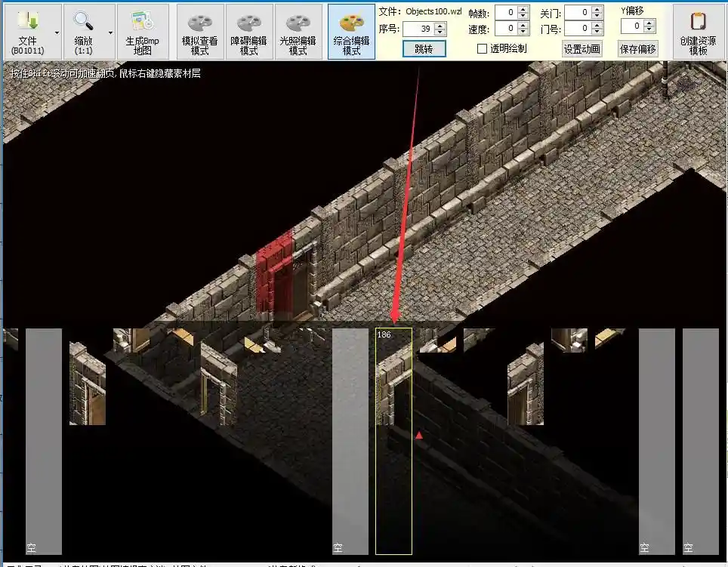Click the Objects100.wzl file name text

[x=433, y=11]
